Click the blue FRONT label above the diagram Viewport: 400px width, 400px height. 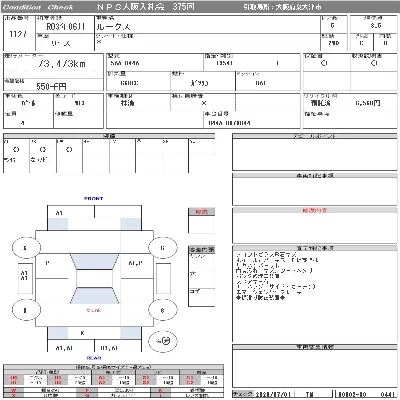94,198
